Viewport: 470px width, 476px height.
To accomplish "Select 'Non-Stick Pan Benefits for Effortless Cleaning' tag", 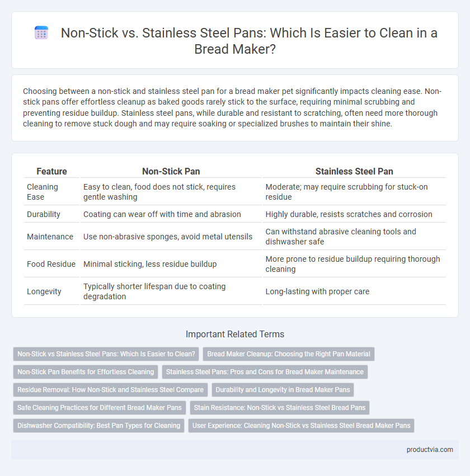I will tap(86, 372).
